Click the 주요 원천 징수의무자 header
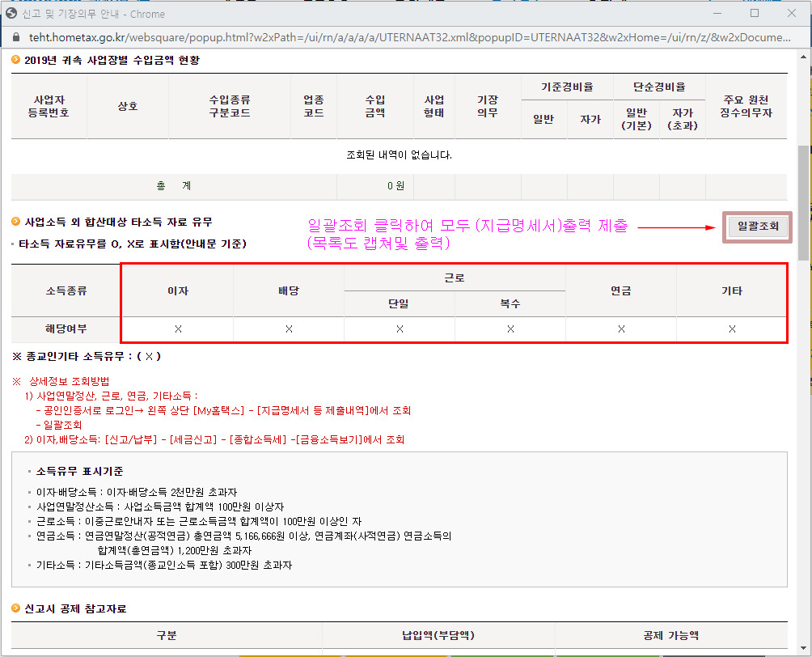This screenshot has height=657, width=812. click(x=746, y=106)
